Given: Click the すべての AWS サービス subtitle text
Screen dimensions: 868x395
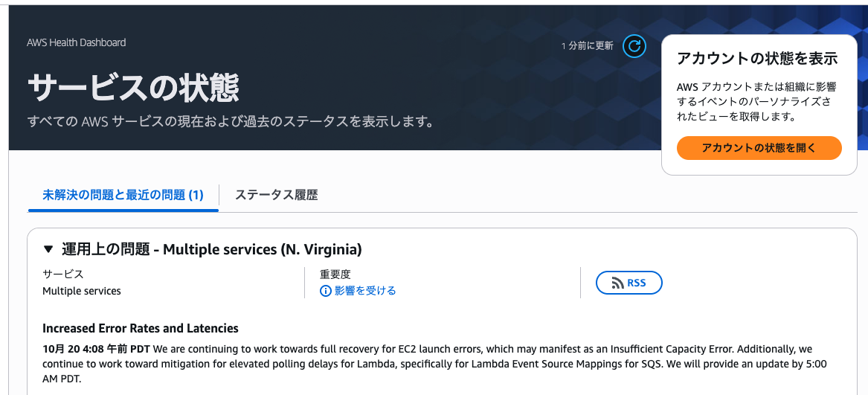Looking at the screenshot, I should 231,121.
